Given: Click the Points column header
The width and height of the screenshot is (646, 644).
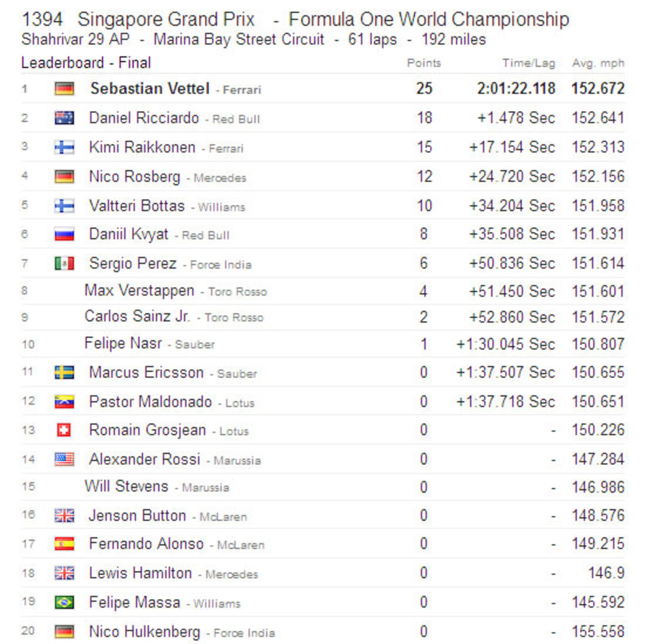Looking at the screenshot, I should click(424, 63).
